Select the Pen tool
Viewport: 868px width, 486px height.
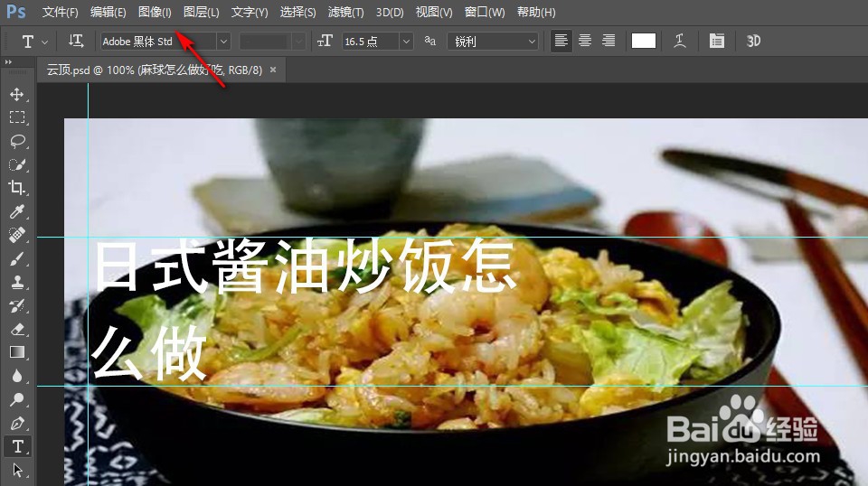coord(16,423)
